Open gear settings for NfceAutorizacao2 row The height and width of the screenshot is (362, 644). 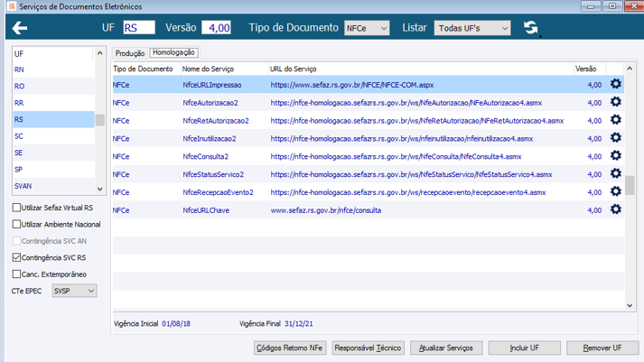click(x=615, y=102)
